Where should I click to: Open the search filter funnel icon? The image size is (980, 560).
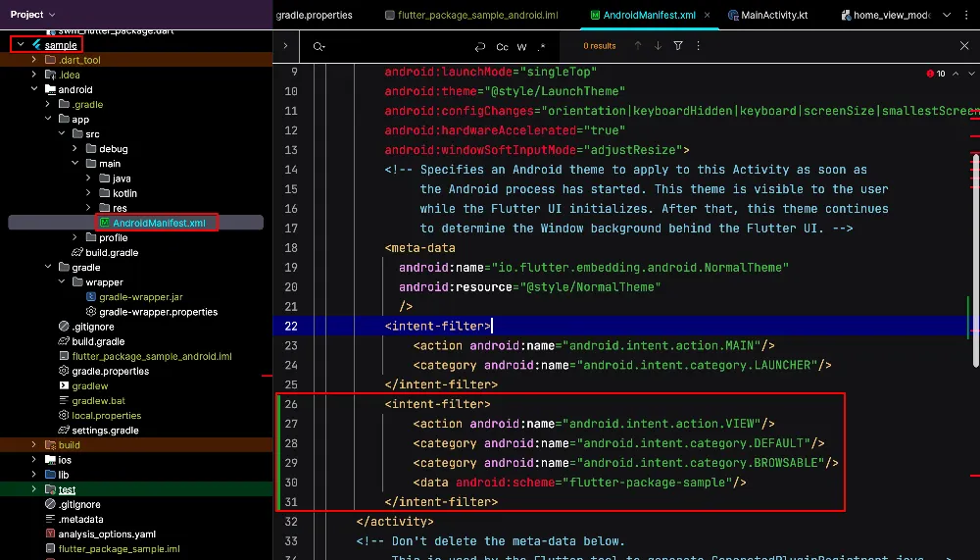pyautogui.click(x=678, y=46)
